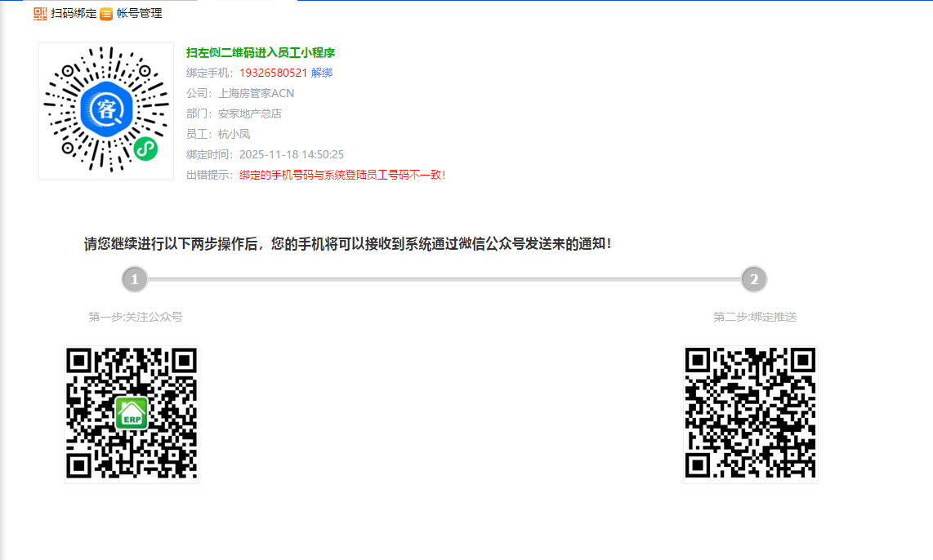Click the green WeChat mini-program badge
Image resolution: width=933 pixels, height=560 pixels.
pos(145,149)
